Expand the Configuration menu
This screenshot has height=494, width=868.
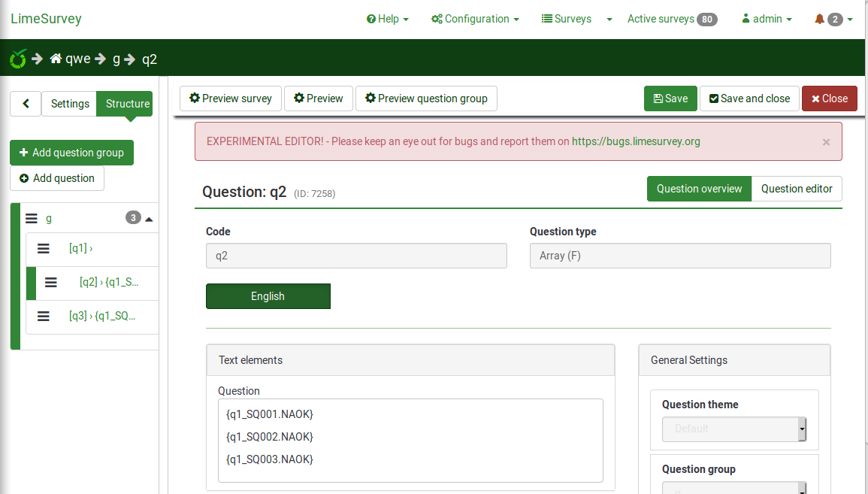pyautogui.click(x=475, y=19)
